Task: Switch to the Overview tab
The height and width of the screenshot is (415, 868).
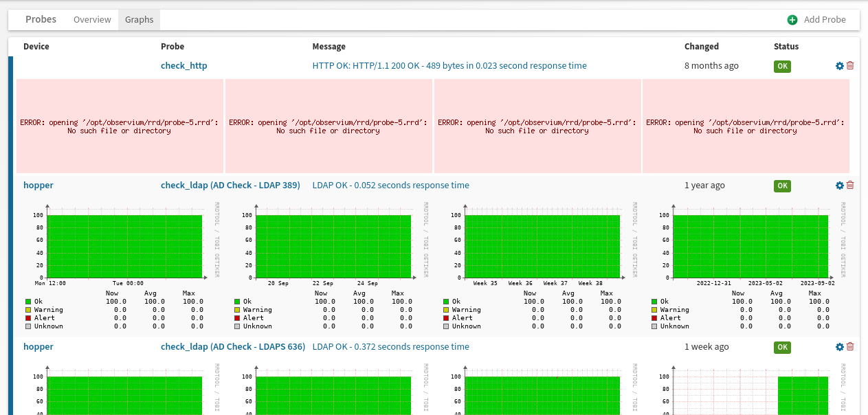Action: coord(92,20)
